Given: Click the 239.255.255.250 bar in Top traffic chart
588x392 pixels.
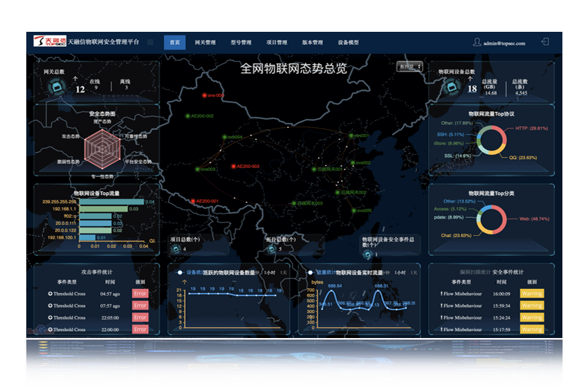Looking at the screenshot, I should 112,202.
